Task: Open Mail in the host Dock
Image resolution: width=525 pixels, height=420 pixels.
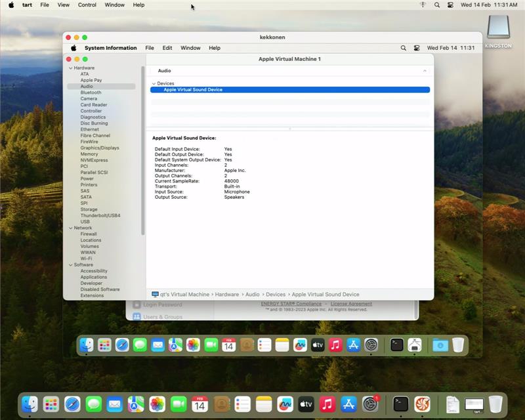Action: click(114, 404)
